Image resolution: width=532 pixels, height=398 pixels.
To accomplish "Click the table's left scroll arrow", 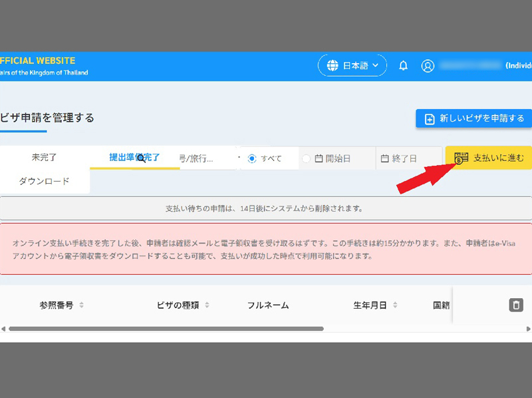I will coord(3,329).
